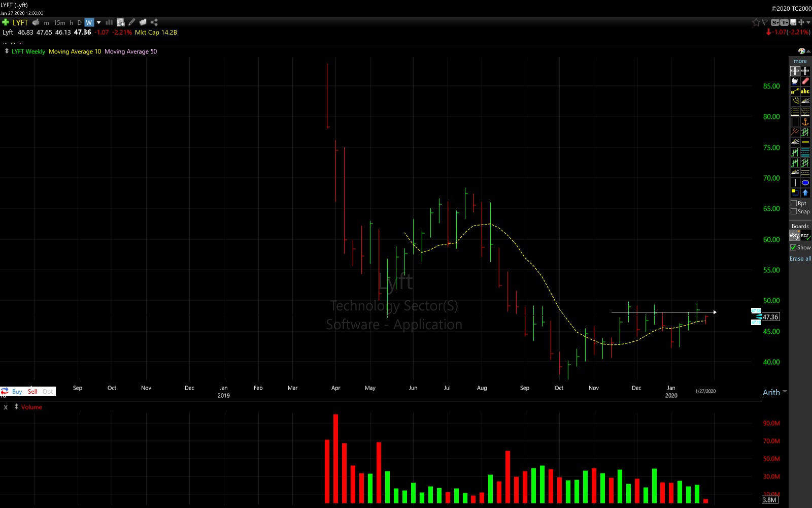Enable the Rpt checkbox
Screen dimensions: 812x508
coord(794,203)
